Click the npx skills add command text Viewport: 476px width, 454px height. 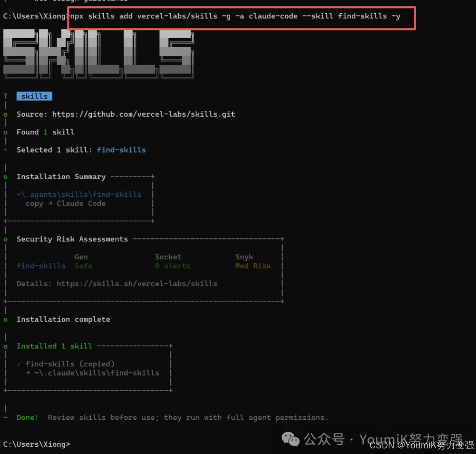pos(235,16)
